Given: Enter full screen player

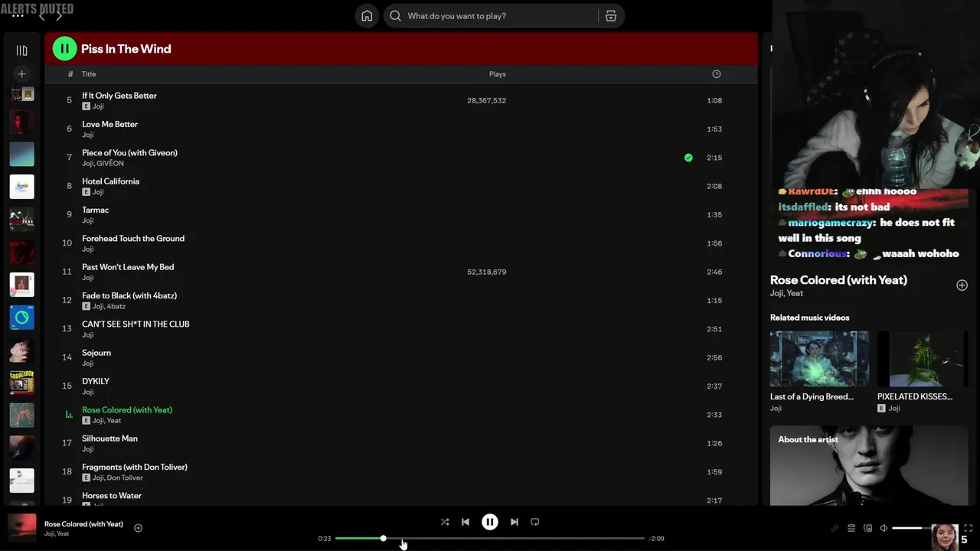Looking at the screenshot, I should [968, 528].
